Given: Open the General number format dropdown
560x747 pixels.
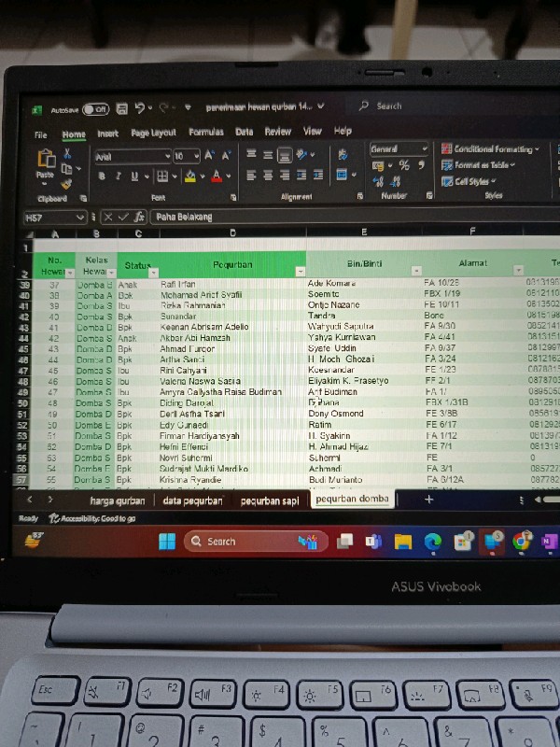Looking at the screenshot, I should click(x=425, y=149).
